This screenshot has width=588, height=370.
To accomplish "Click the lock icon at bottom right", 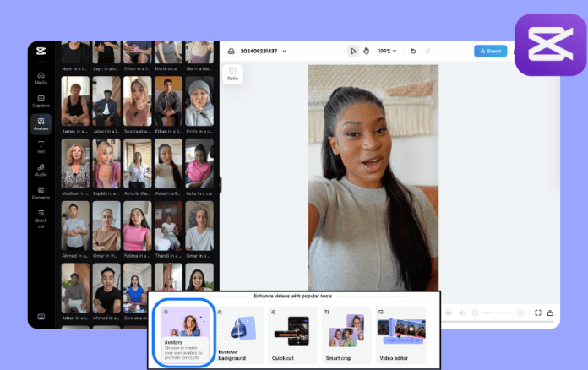I will click(x=550, y=313).
